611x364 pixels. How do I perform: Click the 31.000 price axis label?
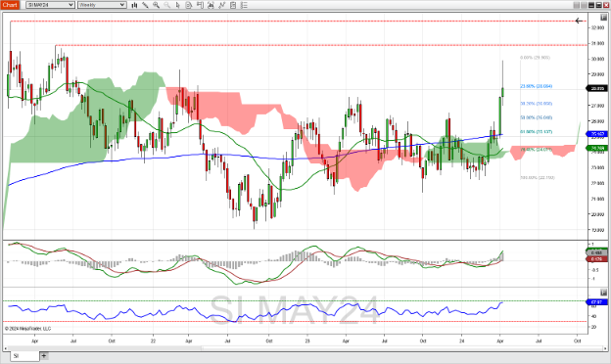point(597,44)
